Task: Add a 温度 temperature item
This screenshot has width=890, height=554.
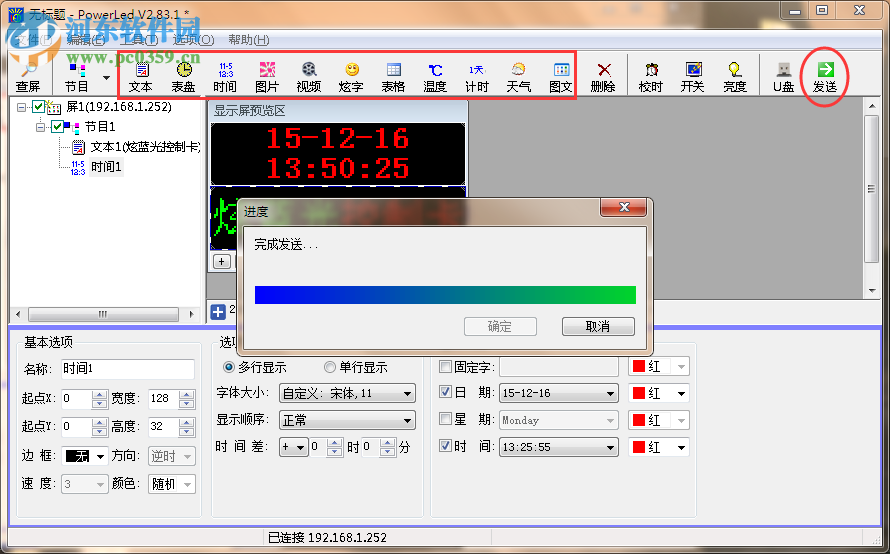Action: (435, 77)
